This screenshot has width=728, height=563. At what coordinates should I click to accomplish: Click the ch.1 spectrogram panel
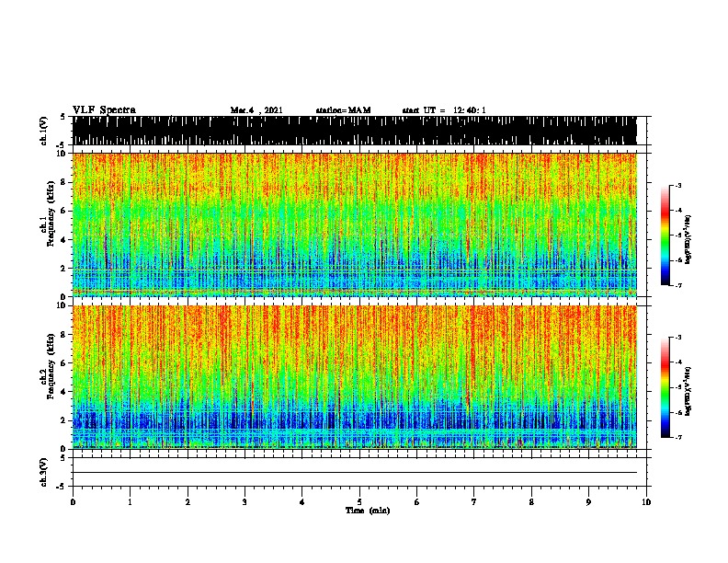point(355,224)
